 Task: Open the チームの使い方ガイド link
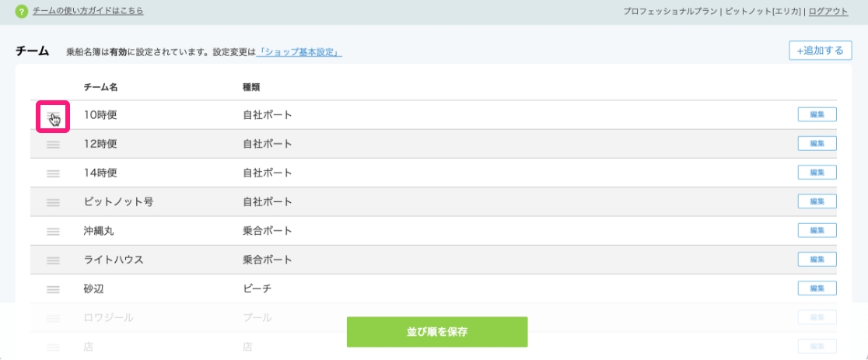click(x=88, y=12)
